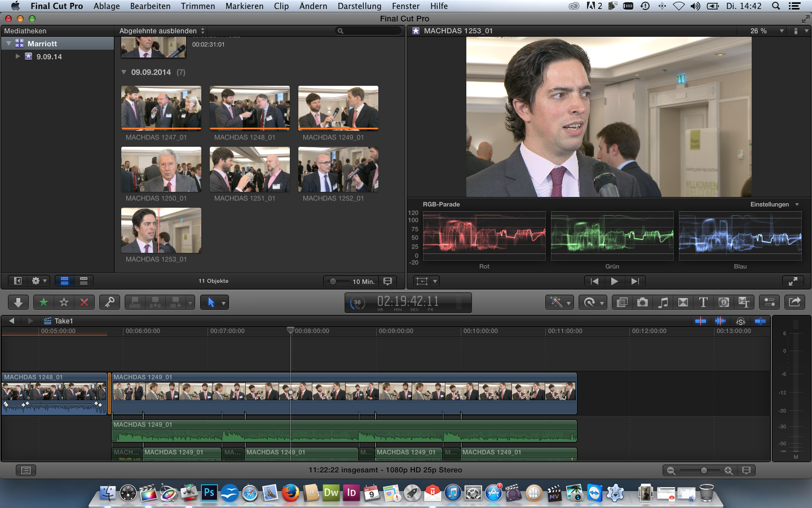Screen dimensions: 812x508
Task: Open the Music and Sound Browser icon
Action: (x=663, y=303)
